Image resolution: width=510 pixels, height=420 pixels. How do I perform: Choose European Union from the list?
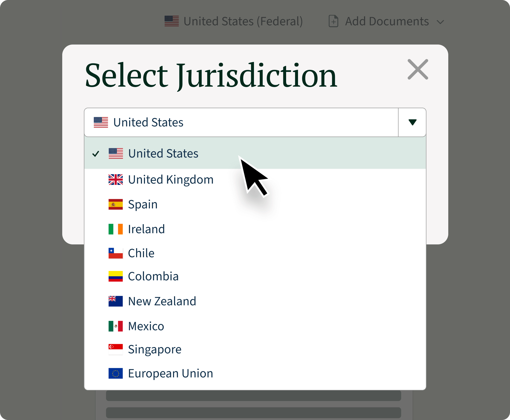(x=171, y=373)
